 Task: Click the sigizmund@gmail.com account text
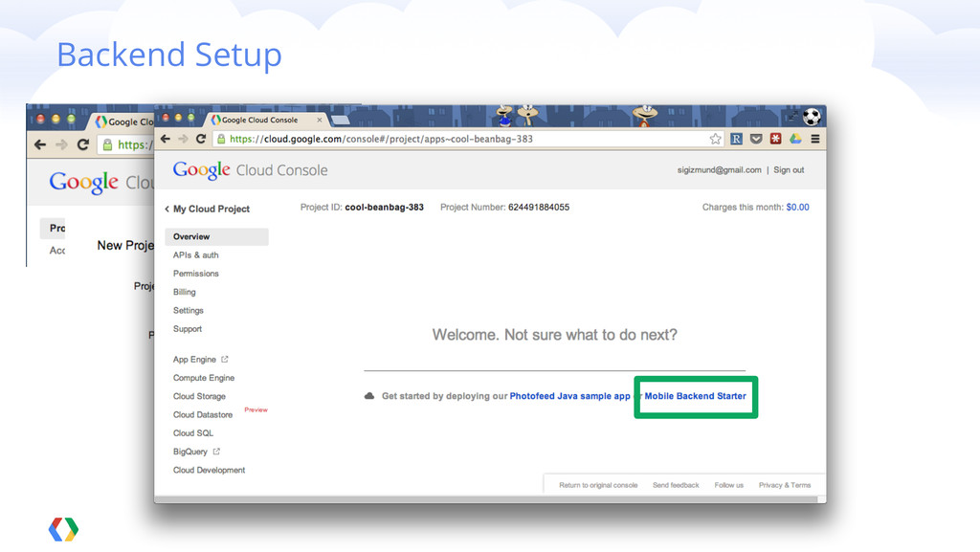[720, 170]
